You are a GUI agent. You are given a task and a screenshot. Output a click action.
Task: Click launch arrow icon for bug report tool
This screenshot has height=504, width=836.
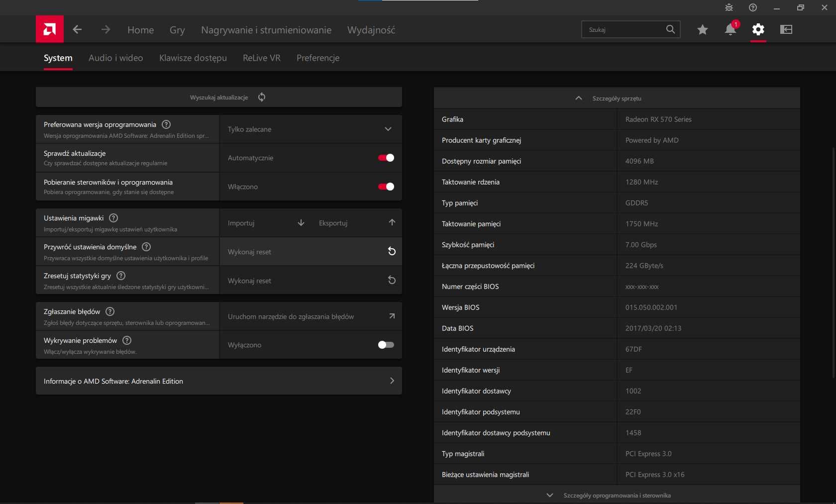392,316
